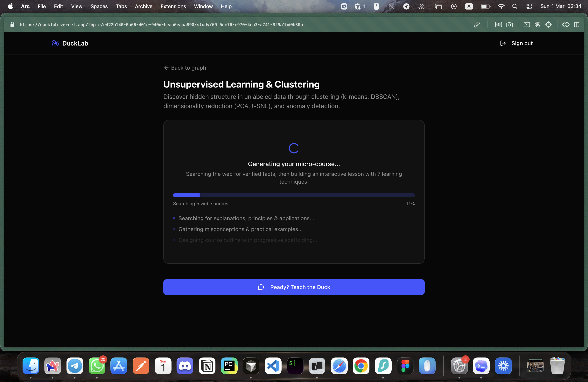Open the Extensions menu in menu bar
588x382 pixels.
coord(173,6)
